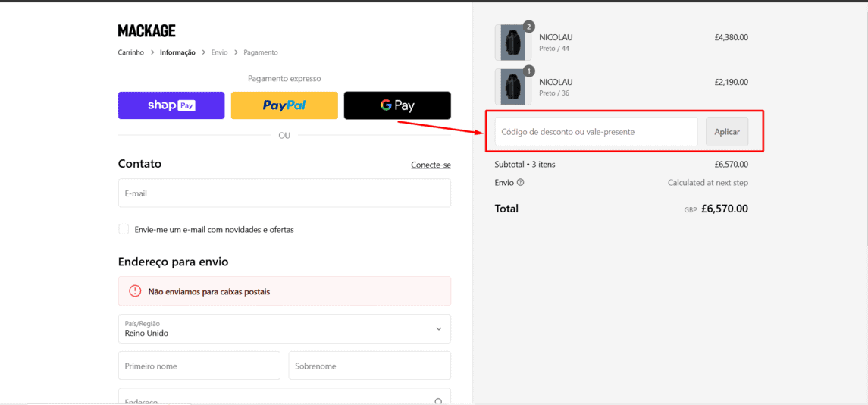This screenshot has height=405, width=868.
Task: Click the price £2,190.00
Action: [732, 82]
